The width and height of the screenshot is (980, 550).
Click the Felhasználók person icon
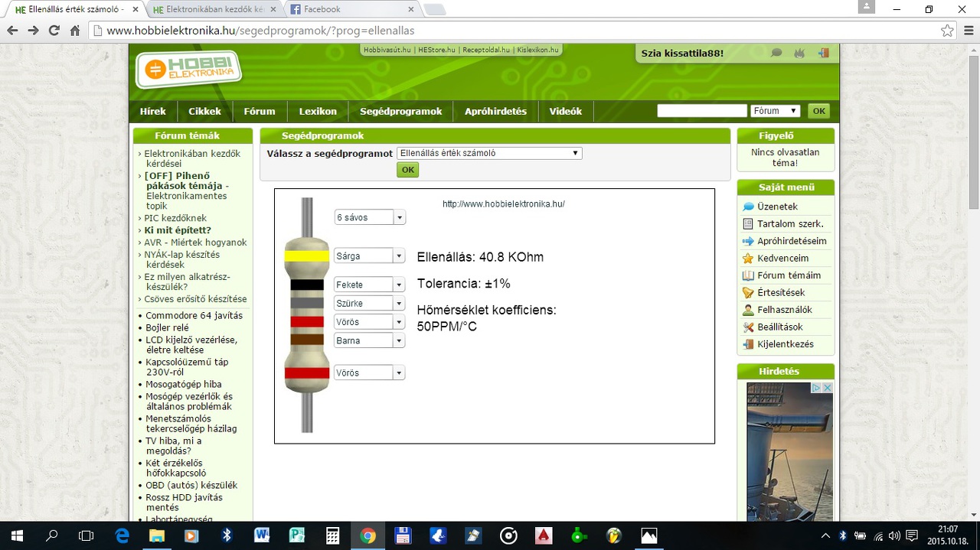748,310
